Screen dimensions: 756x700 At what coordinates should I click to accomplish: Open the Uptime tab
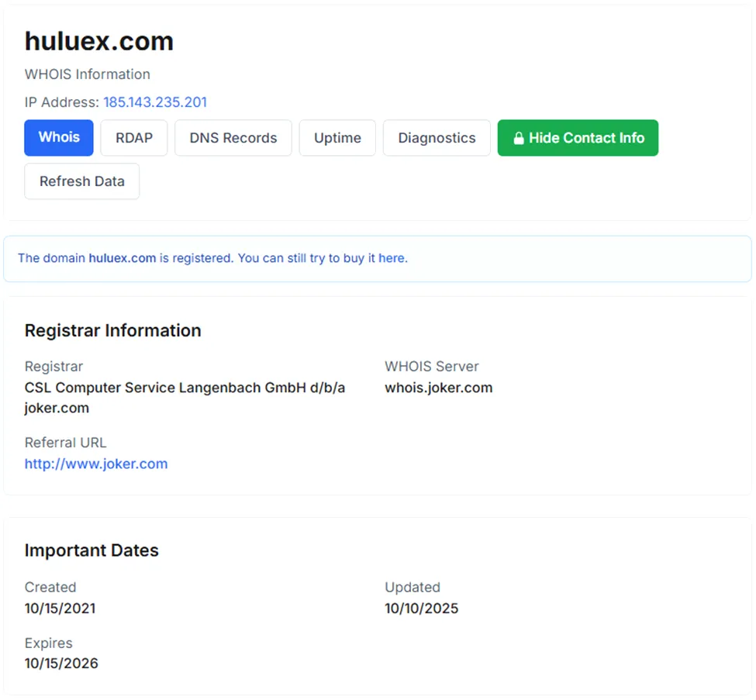click(x=337, y=138)
